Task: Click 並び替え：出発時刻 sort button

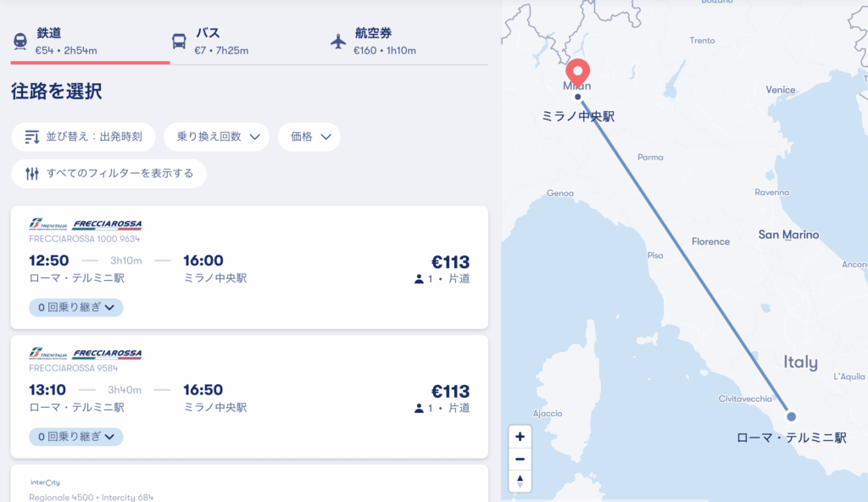Action: pyautogui.click(x=83, y=137)
